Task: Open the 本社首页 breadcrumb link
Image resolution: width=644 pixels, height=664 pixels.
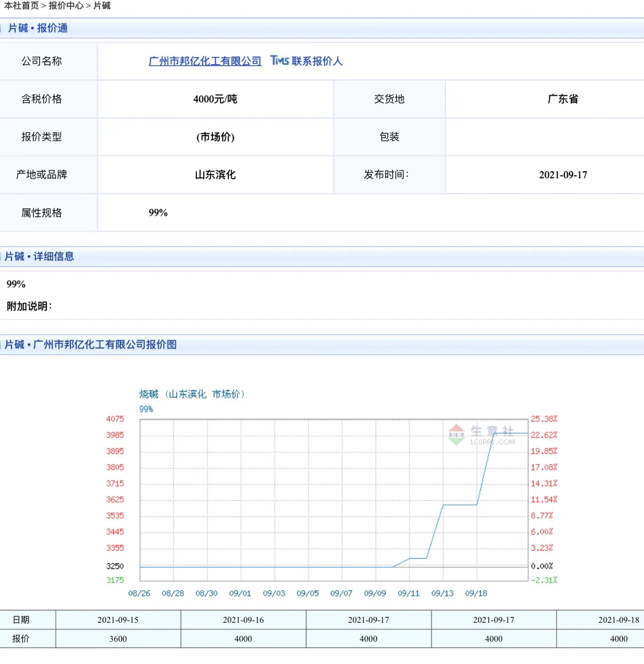Action: click(21, 6)
